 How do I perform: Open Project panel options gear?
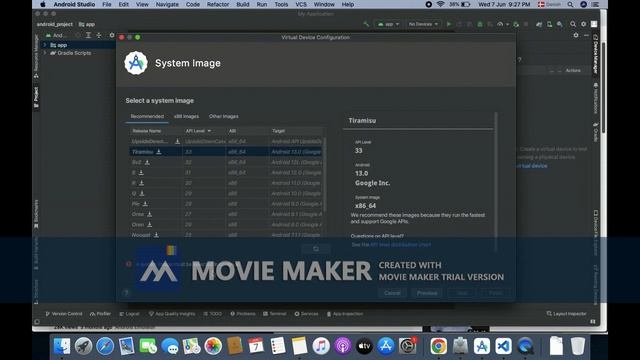pyautogui.click(x=112, y=36)
